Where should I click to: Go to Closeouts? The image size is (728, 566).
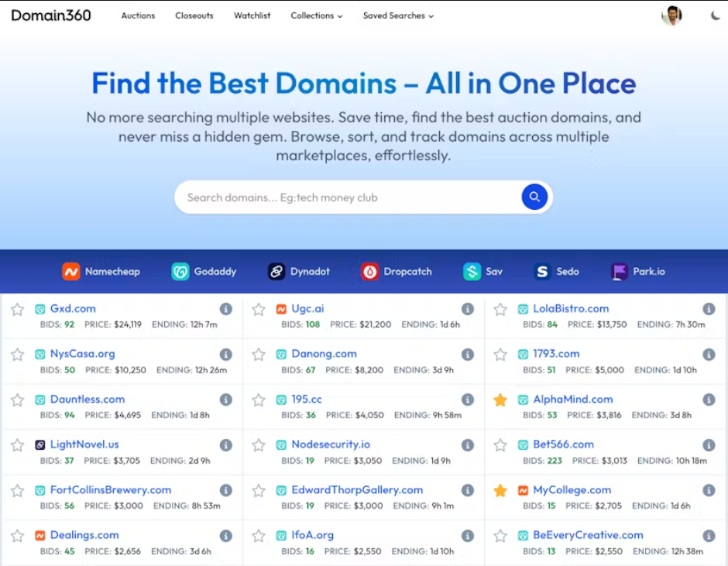(194, 15)
